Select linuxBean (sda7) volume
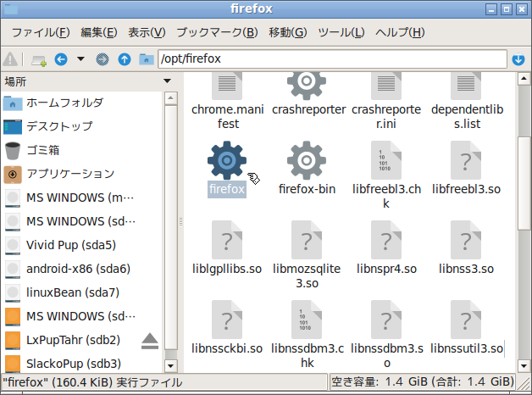This screenshot has width=532, height=395. (x=82, y=292)
